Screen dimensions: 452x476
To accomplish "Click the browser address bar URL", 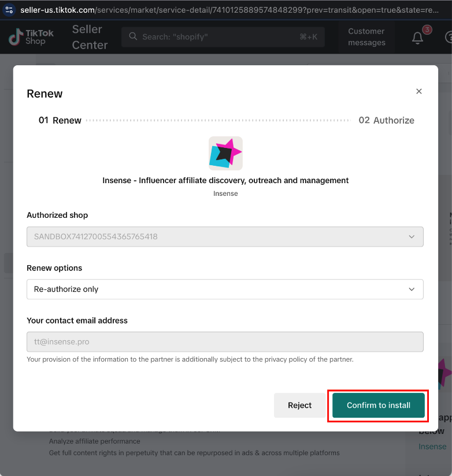I will [x=229, y=10].
